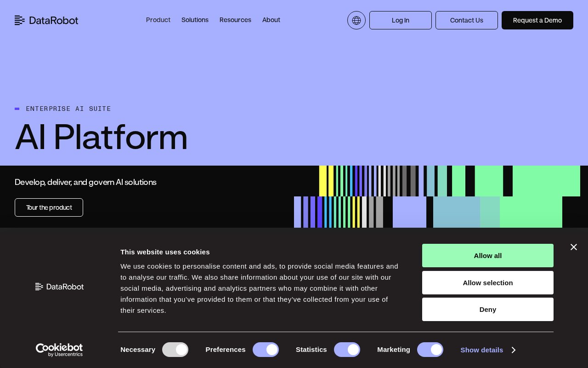This screenshot has height=368, width=588.
Task: Click the Contact Us button
Action: (x=467, y=20)
